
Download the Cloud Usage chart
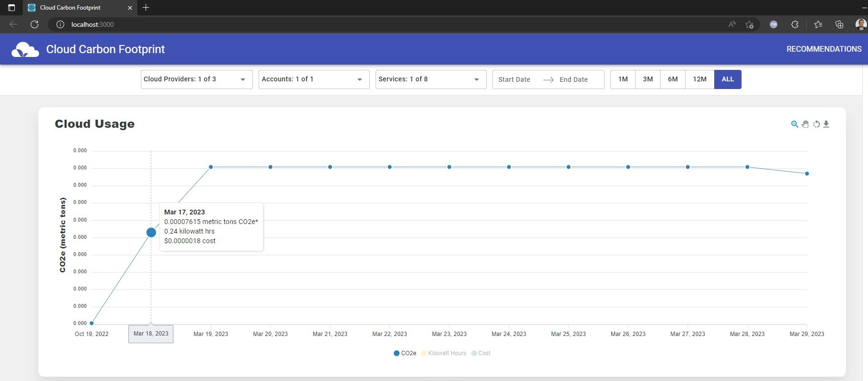tap(826, 124)
